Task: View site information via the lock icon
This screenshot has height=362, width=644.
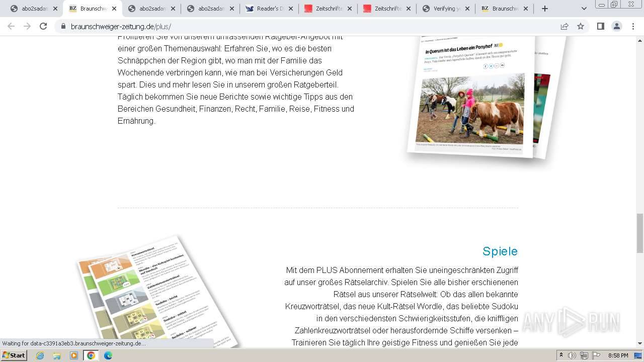Action: (63, 27)
